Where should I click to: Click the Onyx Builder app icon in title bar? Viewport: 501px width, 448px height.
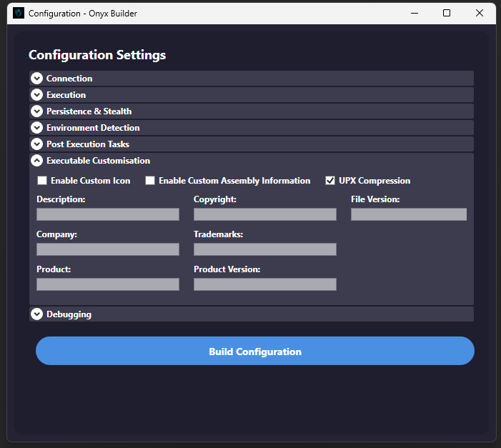point(19,13)
